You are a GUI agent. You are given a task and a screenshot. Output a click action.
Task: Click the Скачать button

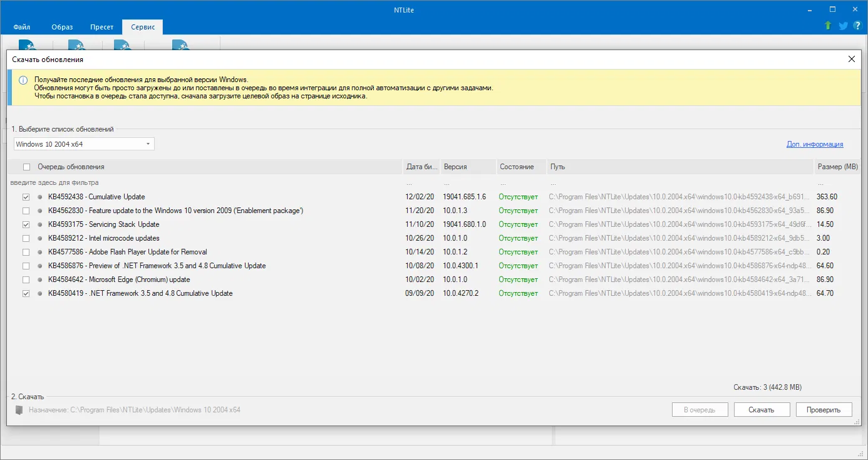pos(762,410)
